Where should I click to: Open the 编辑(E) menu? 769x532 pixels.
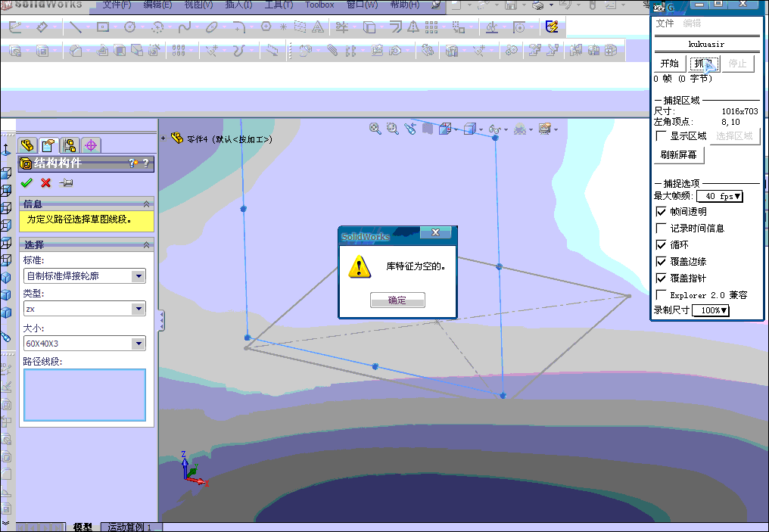[157, 5]
